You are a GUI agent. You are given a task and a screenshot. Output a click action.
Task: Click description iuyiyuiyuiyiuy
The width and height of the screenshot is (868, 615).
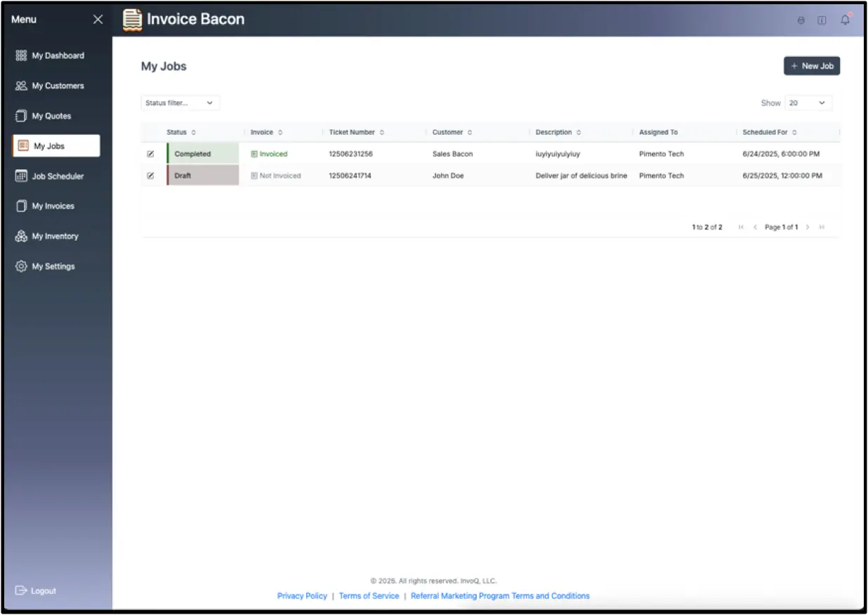click(x=558, y=154)
